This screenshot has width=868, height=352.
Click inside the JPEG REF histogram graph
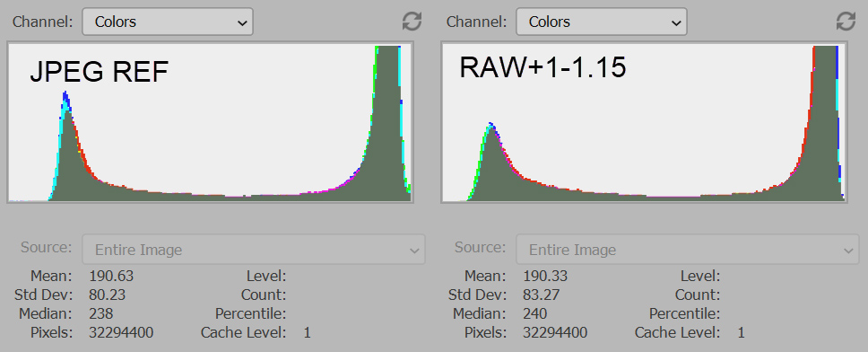(210, 122)
